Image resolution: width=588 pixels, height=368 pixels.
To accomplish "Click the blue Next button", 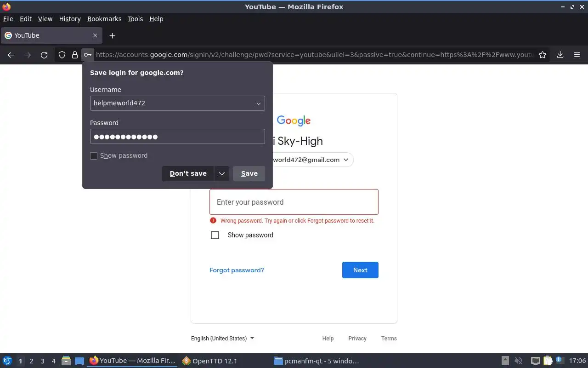I will [x=360, y=270].
